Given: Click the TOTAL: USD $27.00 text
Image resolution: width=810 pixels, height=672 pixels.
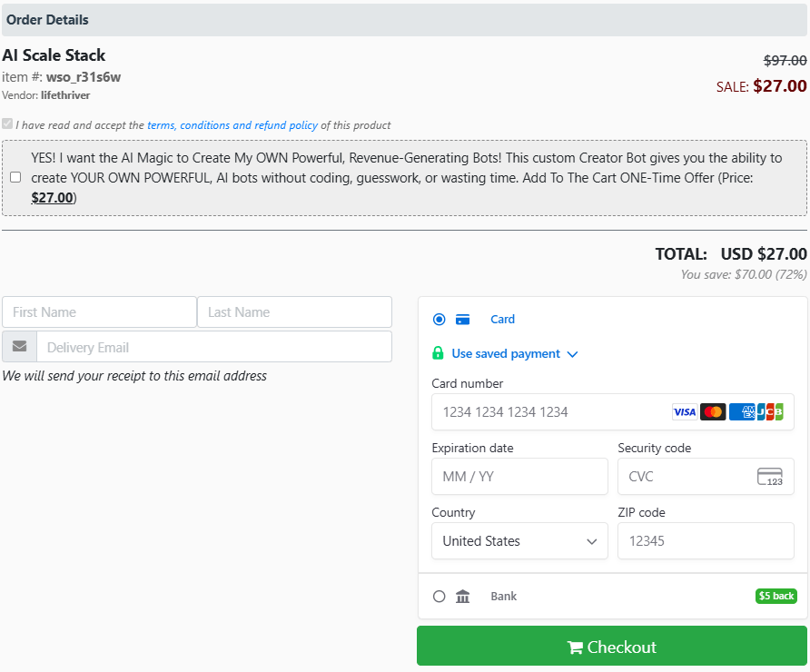Looking at the screenshot, I should point(731,253).
